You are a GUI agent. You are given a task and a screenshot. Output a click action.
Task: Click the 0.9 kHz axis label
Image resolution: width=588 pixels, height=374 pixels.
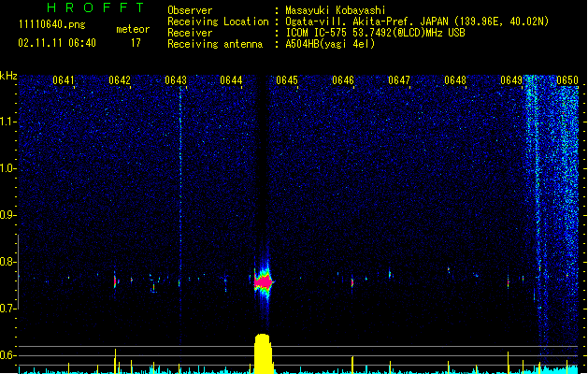(8, 215)
